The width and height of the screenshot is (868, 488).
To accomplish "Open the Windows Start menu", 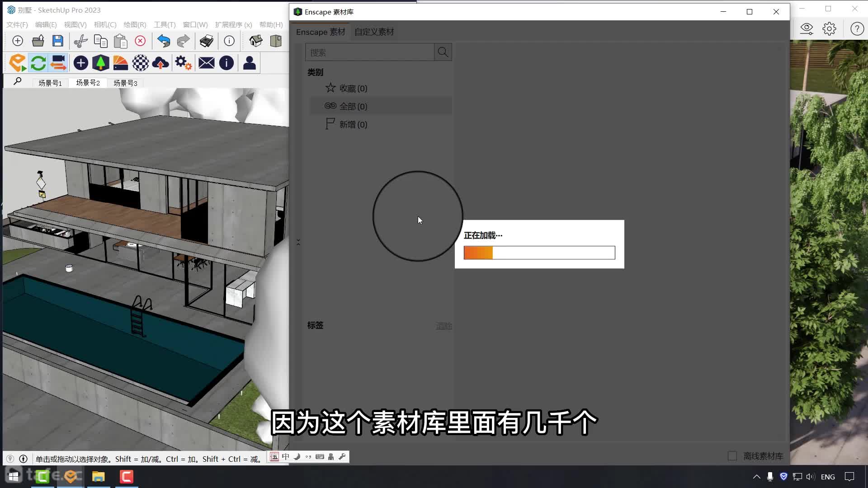I will pyautogui.click(x=14, y=477).
